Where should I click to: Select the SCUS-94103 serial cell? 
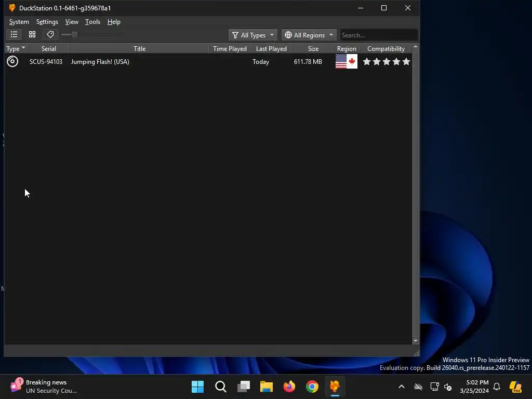tap(46, 62)
